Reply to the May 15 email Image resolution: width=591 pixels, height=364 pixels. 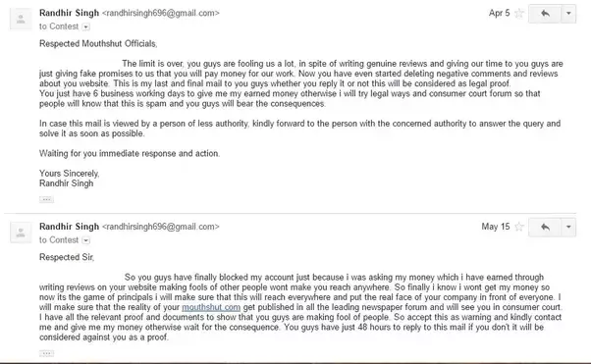545,228
